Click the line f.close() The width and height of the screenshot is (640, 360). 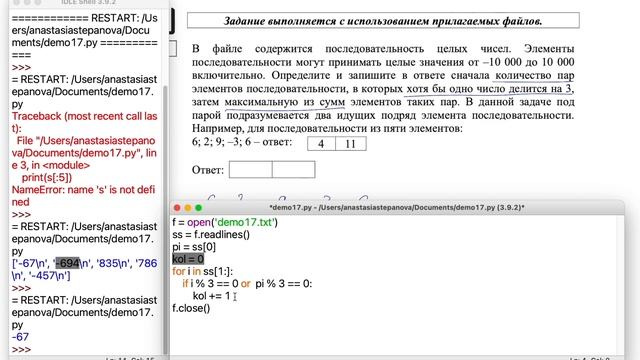point(191,308)
